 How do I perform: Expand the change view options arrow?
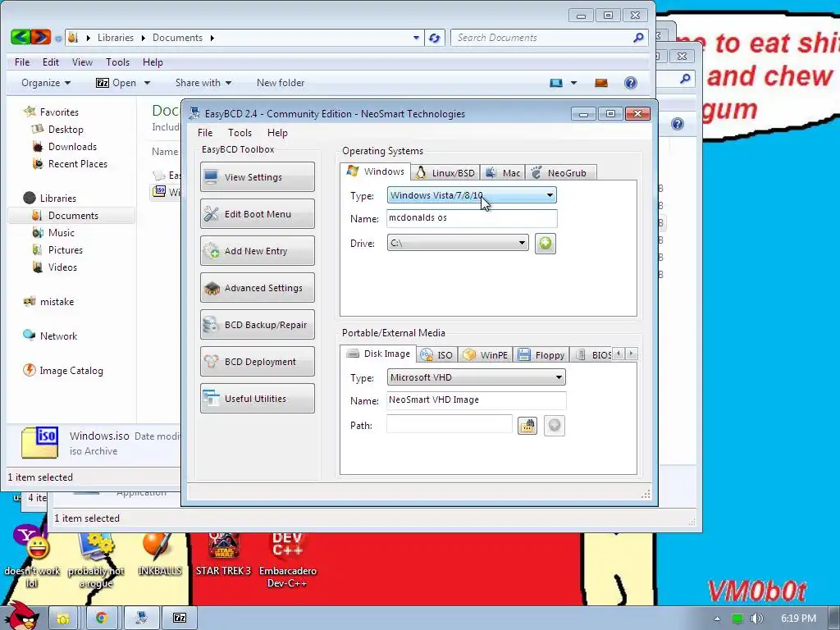pos(573,83)
